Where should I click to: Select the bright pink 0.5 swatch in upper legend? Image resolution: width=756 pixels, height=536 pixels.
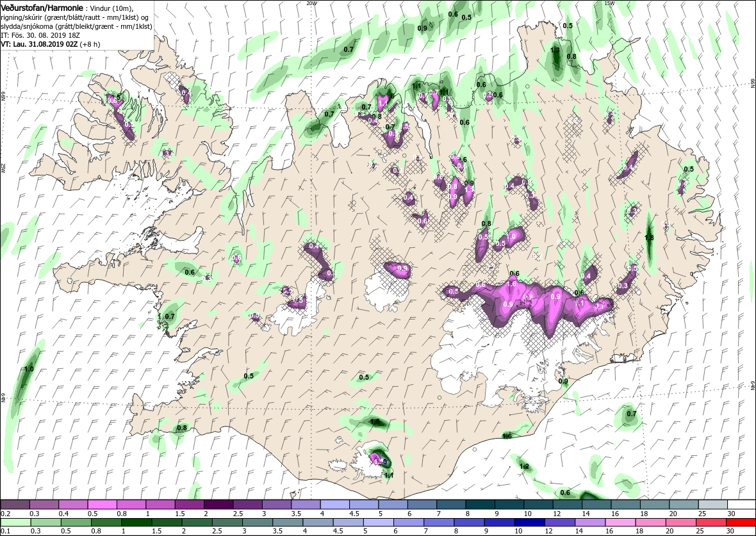(103, 504)
